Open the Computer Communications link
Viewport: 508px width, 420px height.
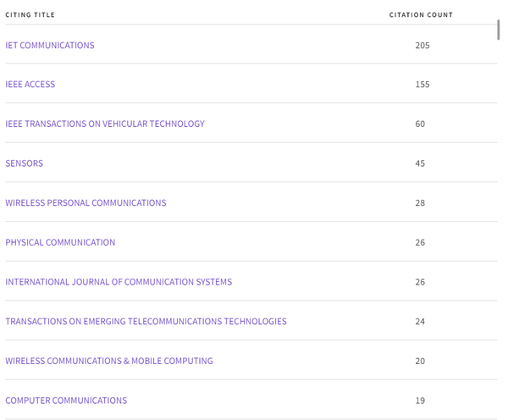click(66, 401)
